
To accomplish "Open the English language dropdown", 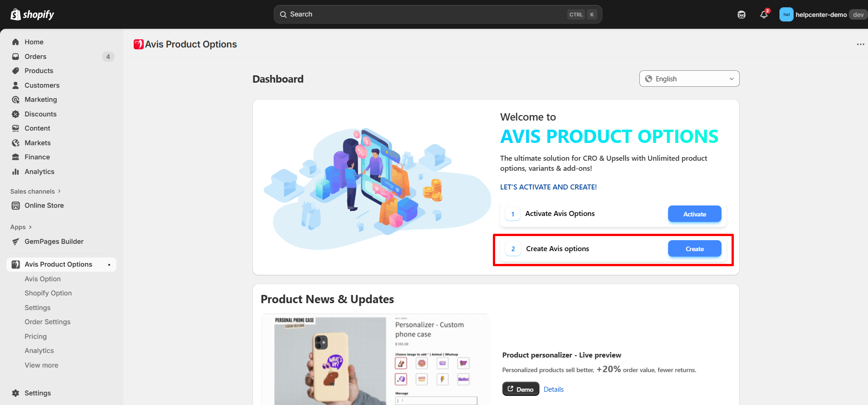I will [689, 79].
